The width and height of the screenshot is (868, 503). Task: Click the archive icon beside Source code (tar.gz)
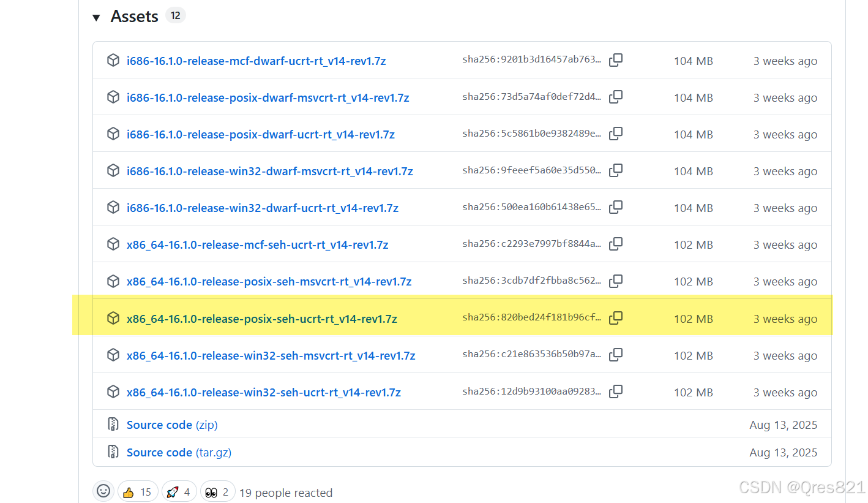tap(113, 452)
